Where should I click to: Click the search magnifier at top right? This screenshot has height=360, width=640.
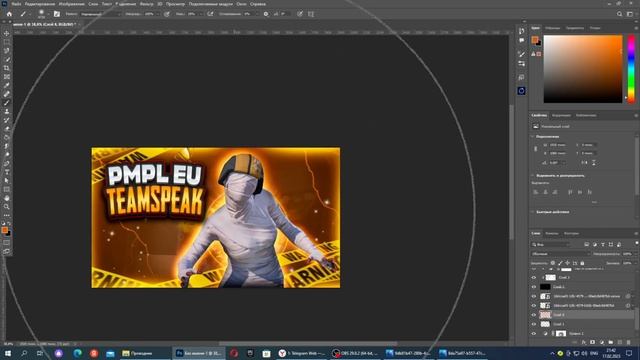pyautogui.click(x=619, y=14)
